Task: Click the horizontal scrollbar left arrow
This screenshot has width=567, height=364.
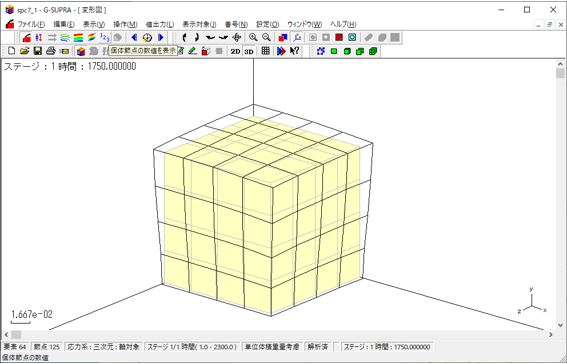Action: coord(6,335)
